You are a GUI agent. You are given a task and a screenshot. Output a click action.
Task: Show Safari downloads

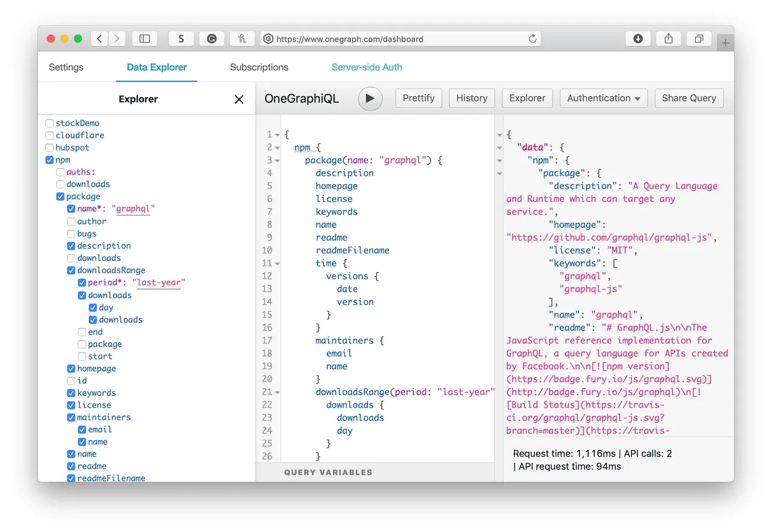point(638,39)
